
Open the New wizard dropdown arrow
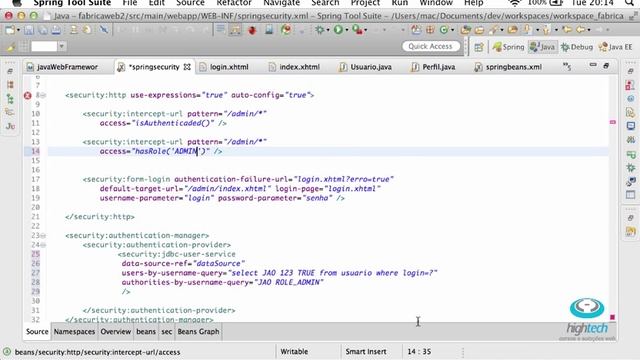(x=18, y=30)
